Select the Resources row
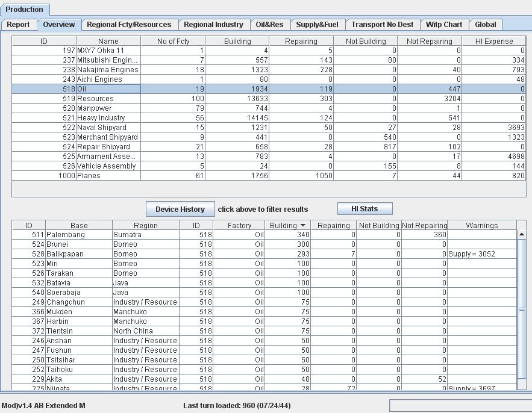The image size is (532, 413). tap(269, 99)
